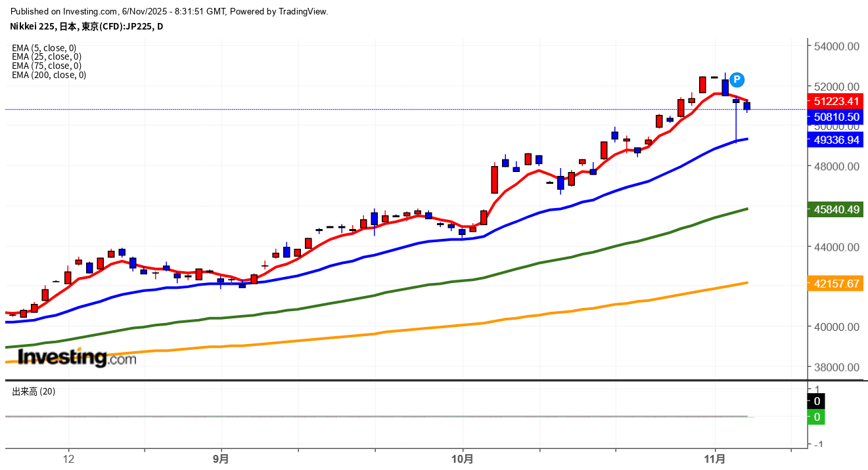Expand the 出来高 (20) volume indicator
The height and width of the screenshot is (470, 868).
click(34, 391)
